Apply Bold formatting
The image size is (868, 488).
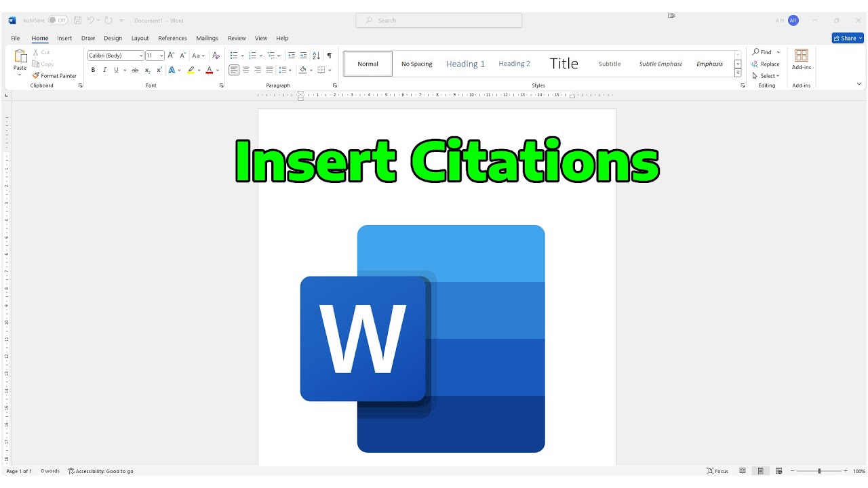tap(93, 70)
